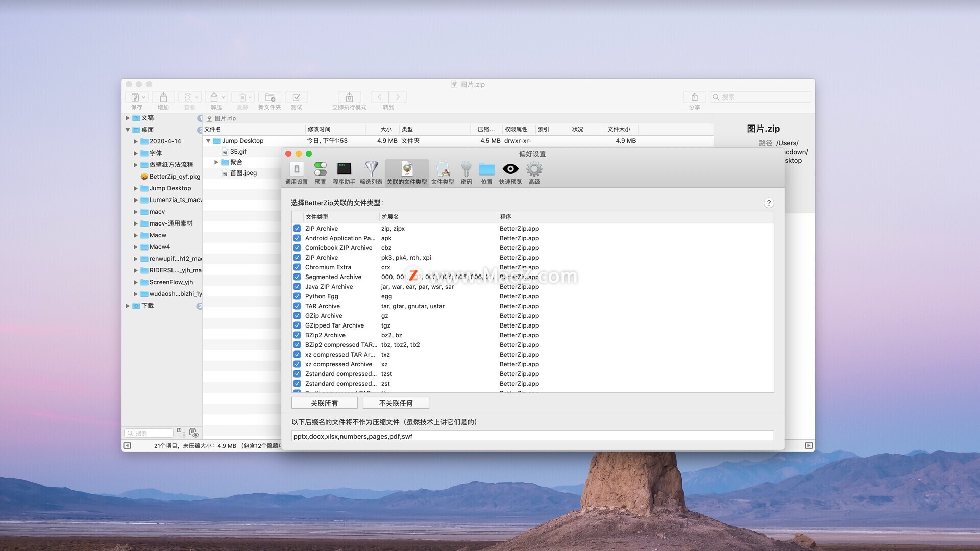Viewport: 980px width, 551px height.
Task: Expand the 字体 folder
Action: 136,153
